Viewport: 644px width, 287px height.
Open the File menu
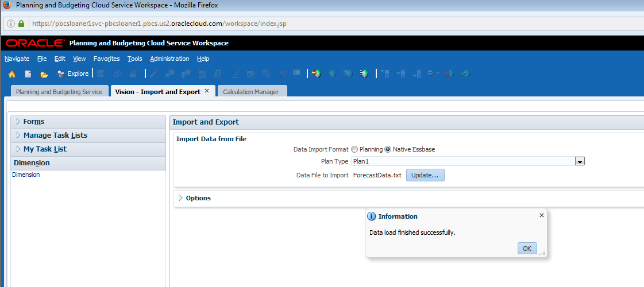point(42,59)
